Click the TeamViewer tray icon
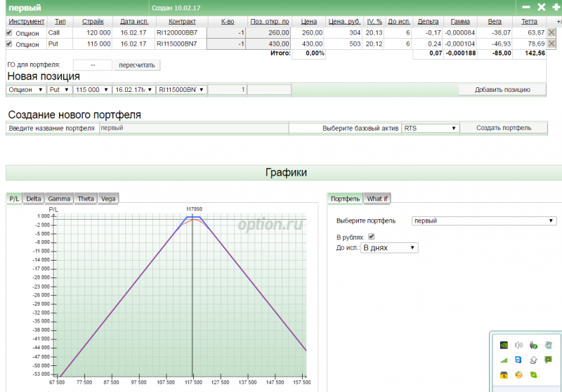Viewport: 562px width, 392px height. point(518,360)
